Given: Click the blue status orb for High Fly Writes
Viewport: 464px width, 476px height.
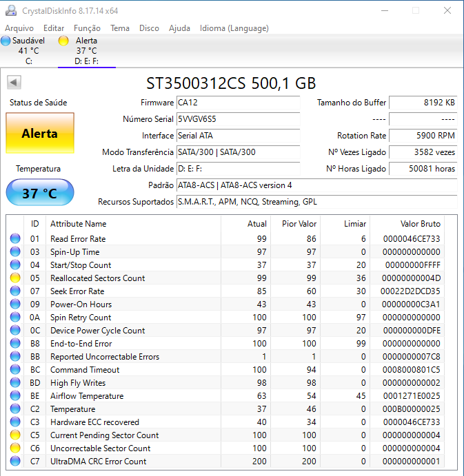Looking at the screenshot, I should point(15,382).
